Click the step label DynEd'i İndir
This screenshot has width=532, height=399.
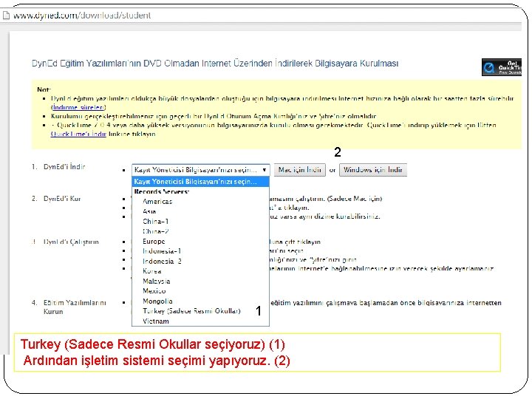[x=64, y=167]
